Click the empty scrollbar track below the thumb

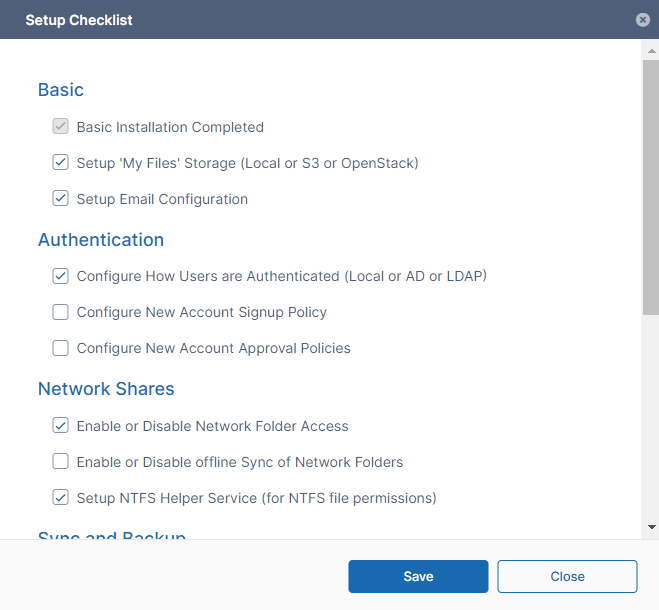click(650, 420)
